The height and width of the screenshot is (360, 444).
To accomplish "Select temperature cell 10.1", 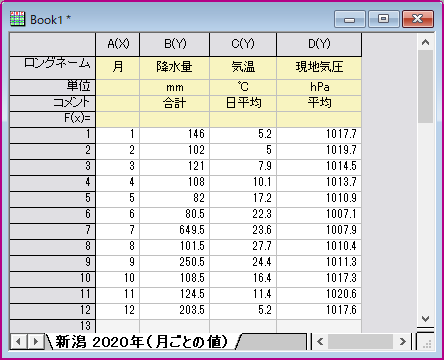I will coord(243,183).
